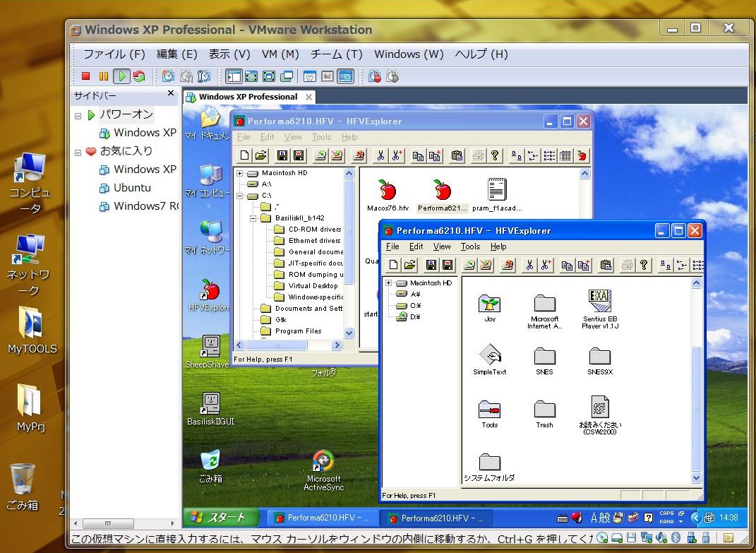The width and height of the screenshot is (756, 553).
Task: Collapse the C:\ node in back HFVExplorer tree
Action: point(239,196)
